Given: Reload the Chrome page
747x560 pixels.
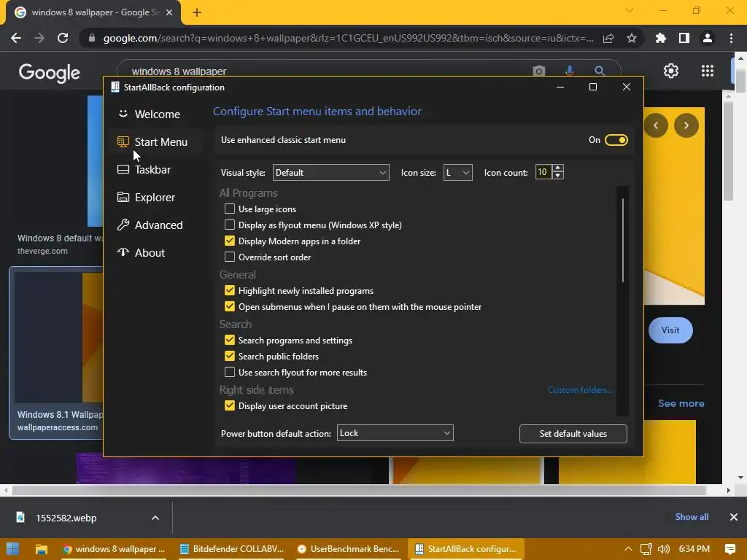Looking at the screenshot, I should pos(63,38).
